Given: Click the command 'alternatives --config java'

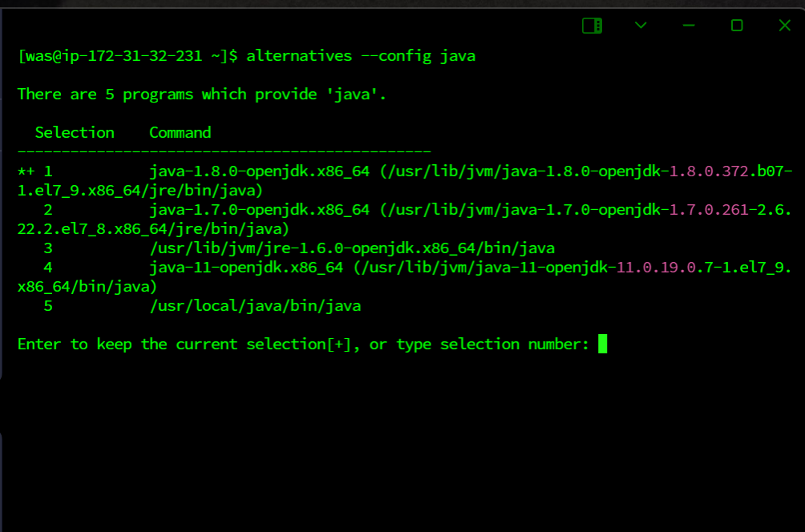Looking at the screenshot, I should (x=361, y=56).
